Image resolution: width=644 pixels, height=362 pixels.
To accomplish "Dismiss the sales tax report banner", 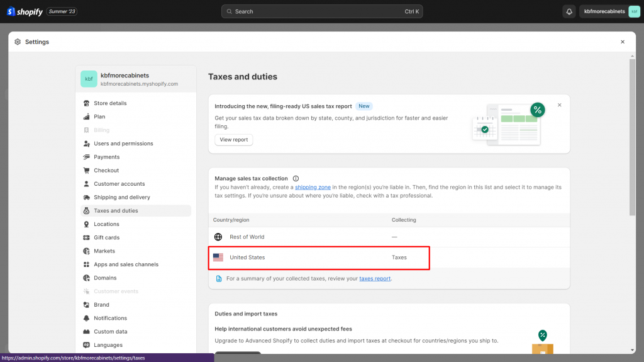I will (x=559, y=105).
